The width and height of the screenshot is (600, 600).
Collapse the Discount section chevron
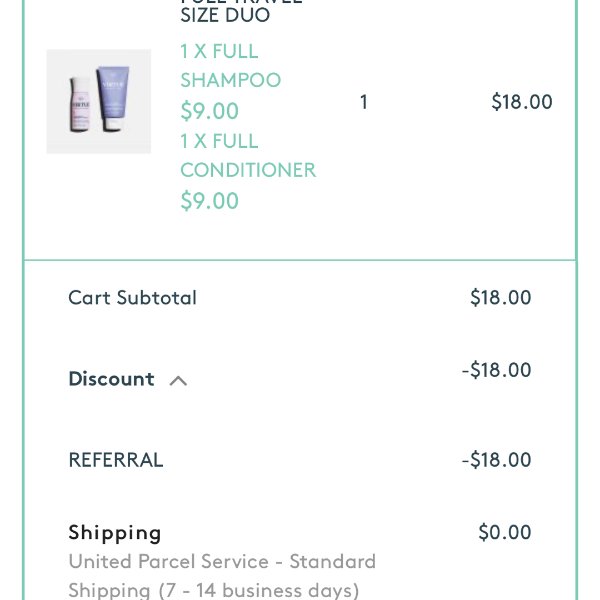pos(178,381)
